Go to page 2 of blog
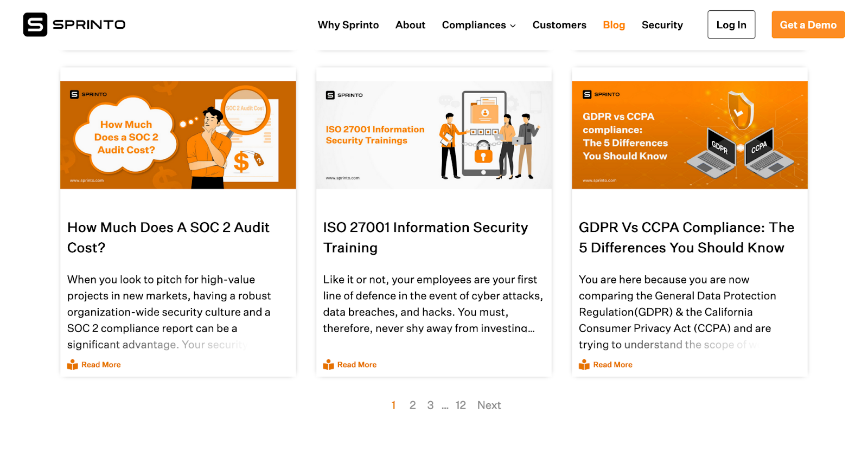Viewport: 868px width, 465px height. [413, 405]
